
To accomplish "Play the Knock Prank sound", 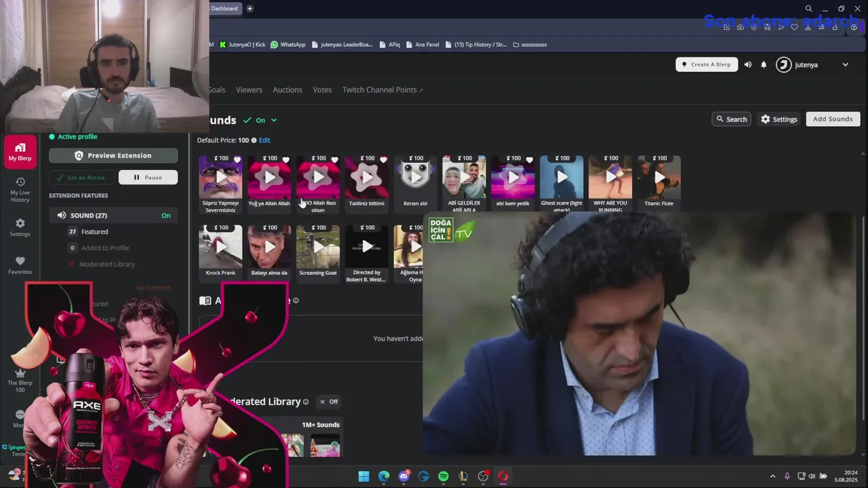I will [x=221, y=247].
